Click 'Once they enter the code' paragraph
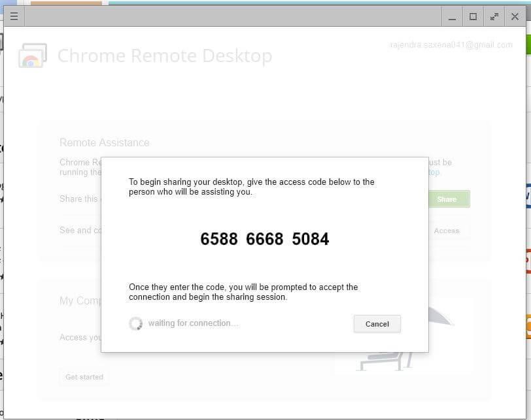This screenshot has width=531, height=420. (243, 292)
